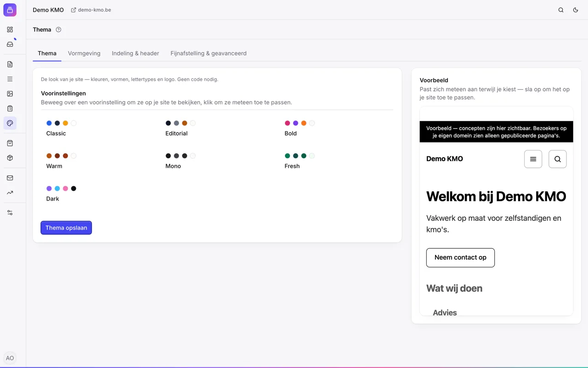Click the 'Welkom bij Demo KMO' preview heading
The width and height of the screenshot is (588, 368).
[496, 196]
